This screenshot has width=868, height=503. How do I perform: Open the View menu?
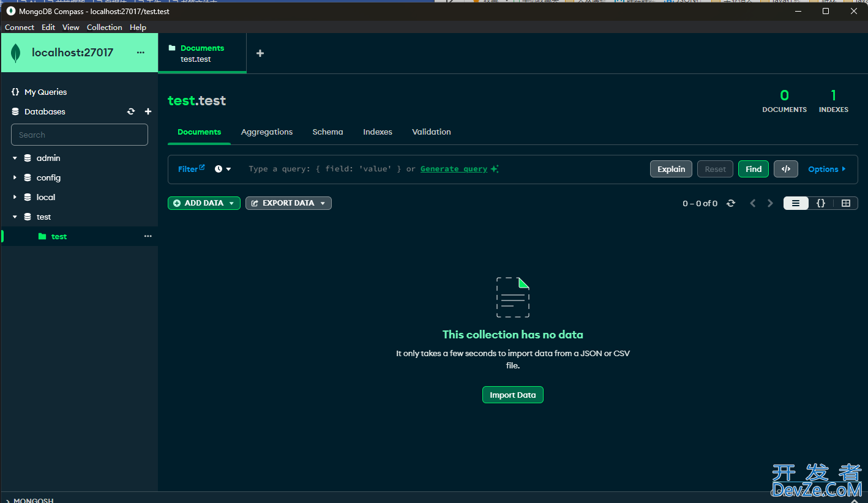tap(71, 27)
